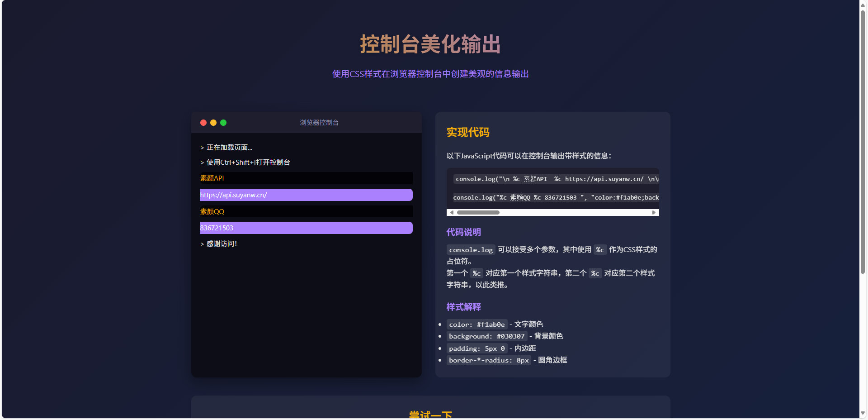The image size is (868, 420).
Task: Click the color: #f1ab0e code item
Action: coord(477,325)
